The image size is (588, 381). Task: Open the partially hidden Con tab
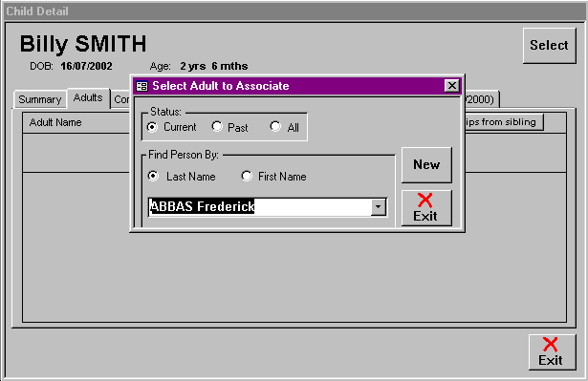pos(121,99)
